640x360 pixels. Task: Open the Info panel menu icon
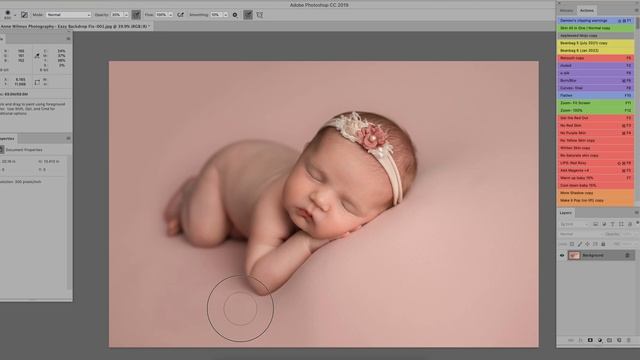coord(68,39)
